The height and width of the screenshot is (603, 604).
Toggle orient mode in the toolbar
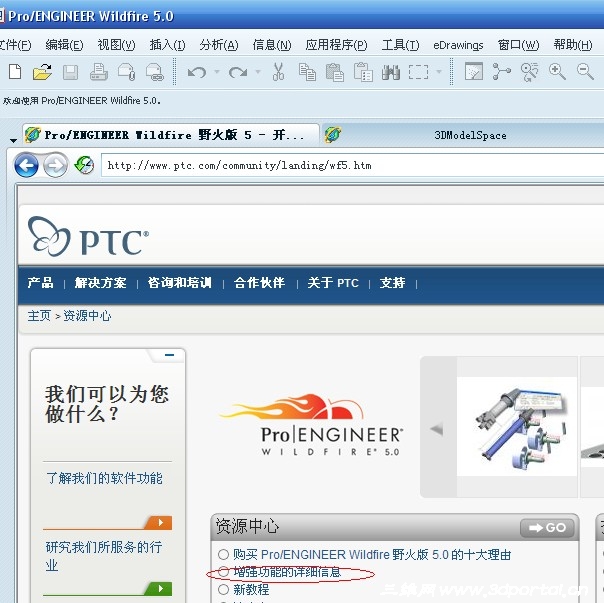(x=530, y=72)
